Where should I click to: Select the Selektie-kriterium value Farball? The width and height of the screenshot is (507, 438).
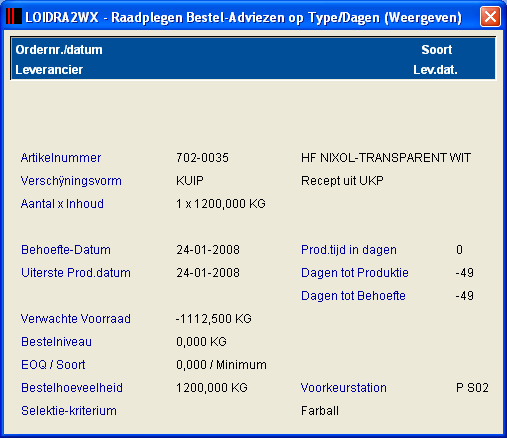(x=320, y=411)
